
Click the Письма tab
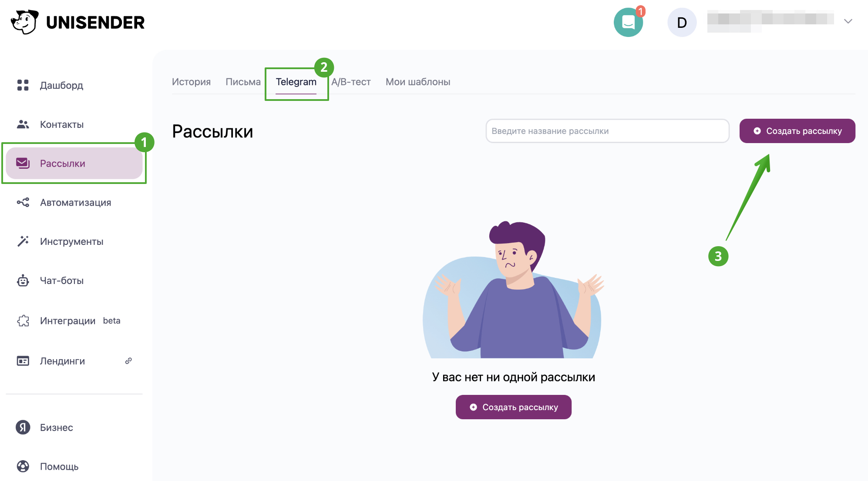[x=242, y=82]
